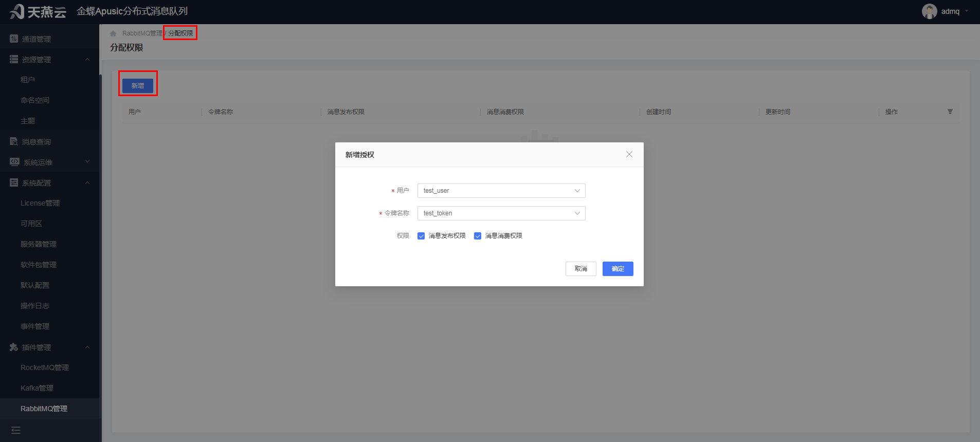Collapse the 插件管理 menu chevron
980x442 pixels.
coord(87,347)
